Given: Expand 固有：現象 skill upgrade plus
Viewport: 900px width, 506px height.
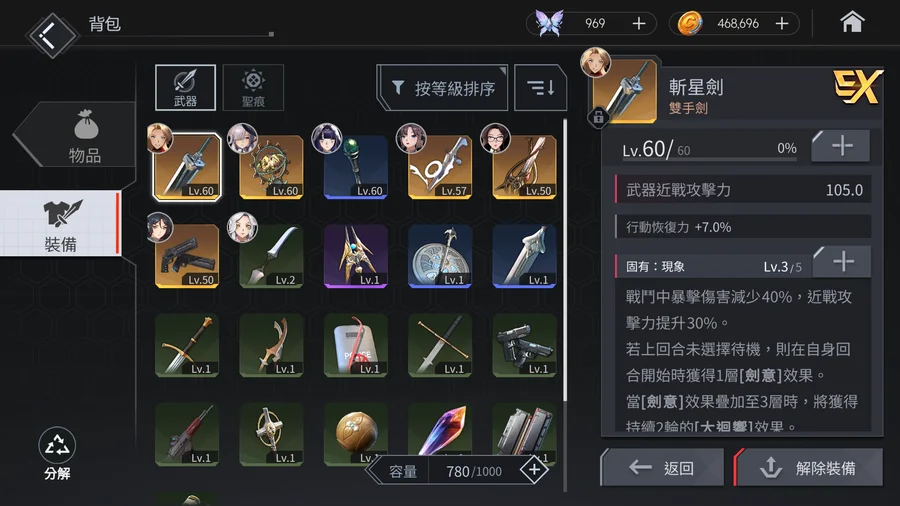Looking at the screenshot, I should pos(843,262).
